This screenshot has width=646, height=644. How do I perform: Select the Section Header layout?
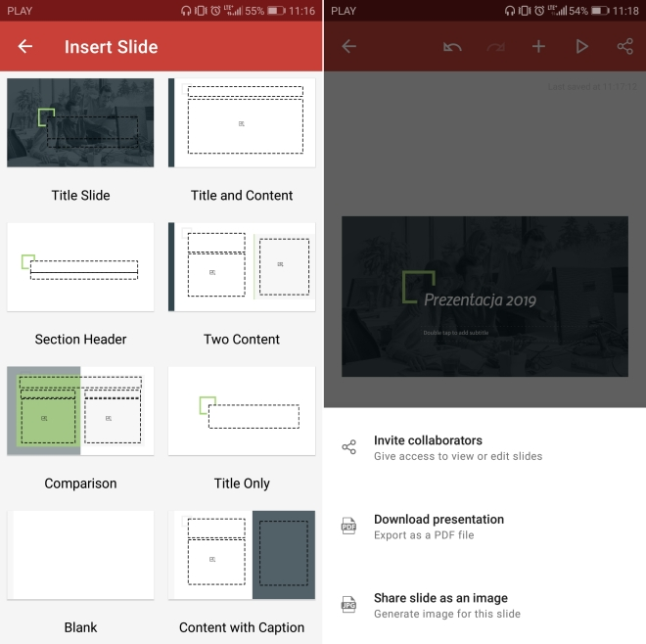pos(80,267)
